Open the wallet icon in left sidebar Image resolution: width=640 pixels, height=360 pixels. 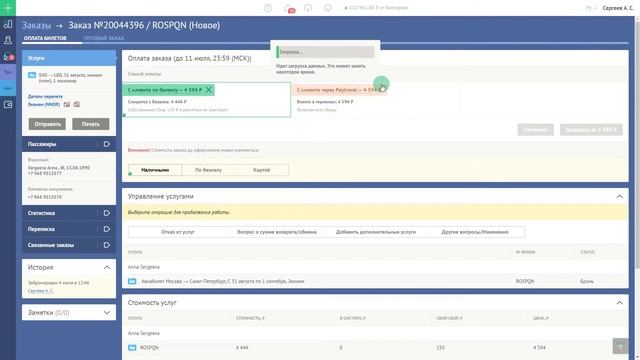8,104
